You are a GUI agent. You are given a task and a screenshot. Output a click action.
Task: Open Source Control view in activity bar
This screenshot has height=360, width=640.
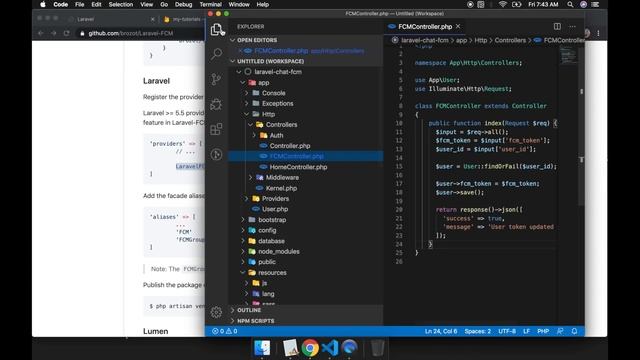(x=216, y=79)
